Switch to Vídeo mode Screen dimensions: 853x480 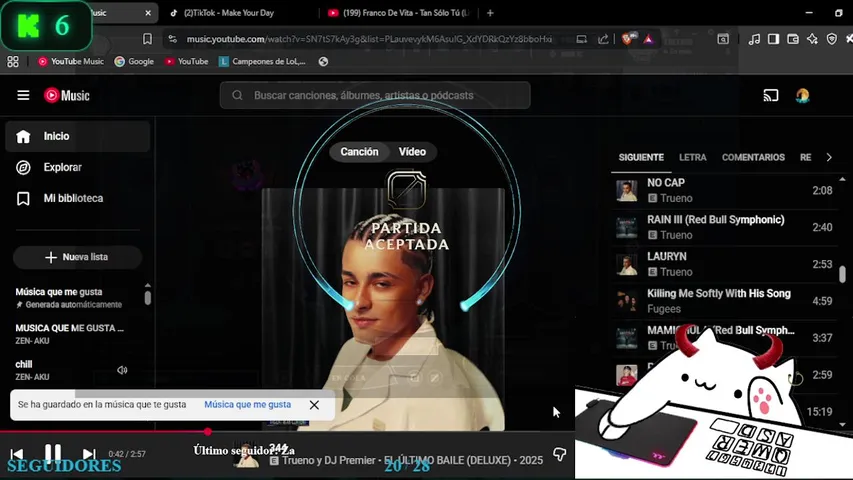point(412,152)
